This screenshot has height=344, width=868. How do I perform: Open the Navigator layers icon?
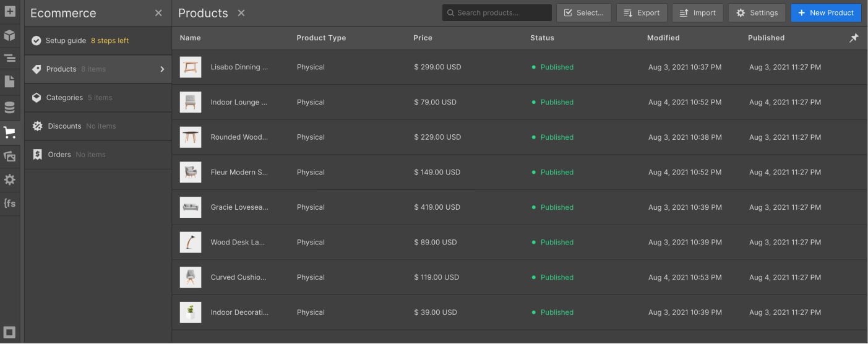[9, 58]
